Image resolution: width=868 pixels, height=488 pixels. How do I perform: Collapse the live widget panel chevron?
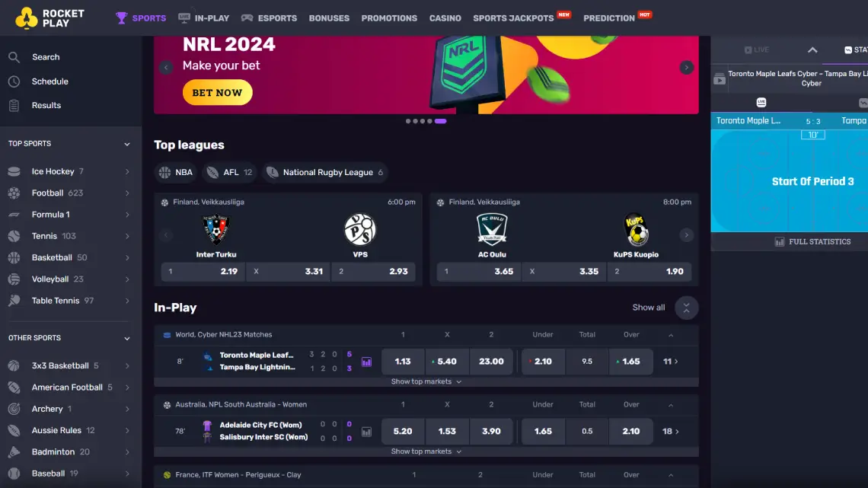(x=812, y=49)
